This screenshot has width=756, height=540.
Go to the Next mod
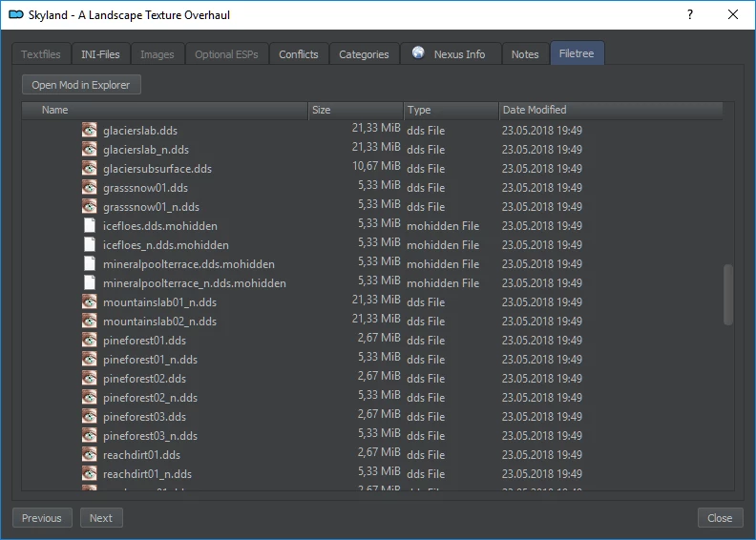coord(101,518)
